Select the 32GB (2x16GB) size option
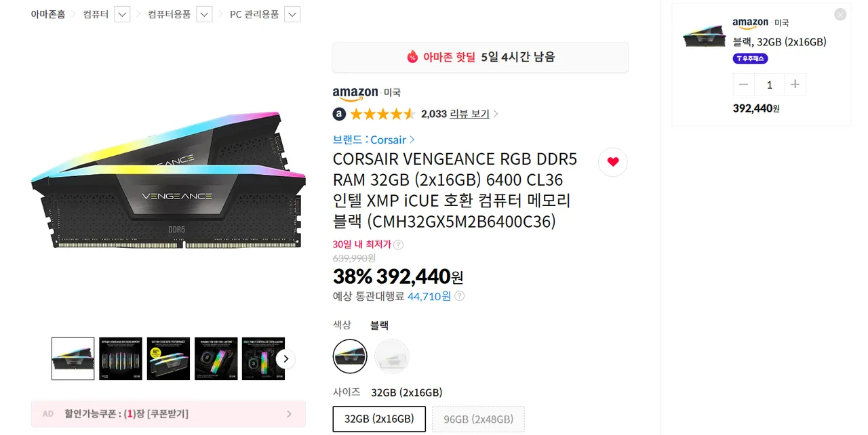Screen dimensions: 868x435 pyautogui.click(x=379, y=419)
